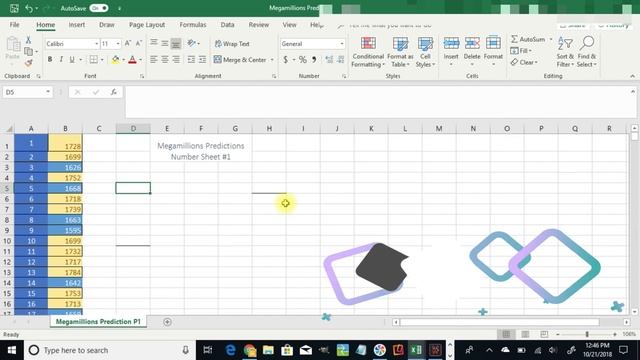Click the Clear button
The image size is (640, 360).
pos(524,62)
